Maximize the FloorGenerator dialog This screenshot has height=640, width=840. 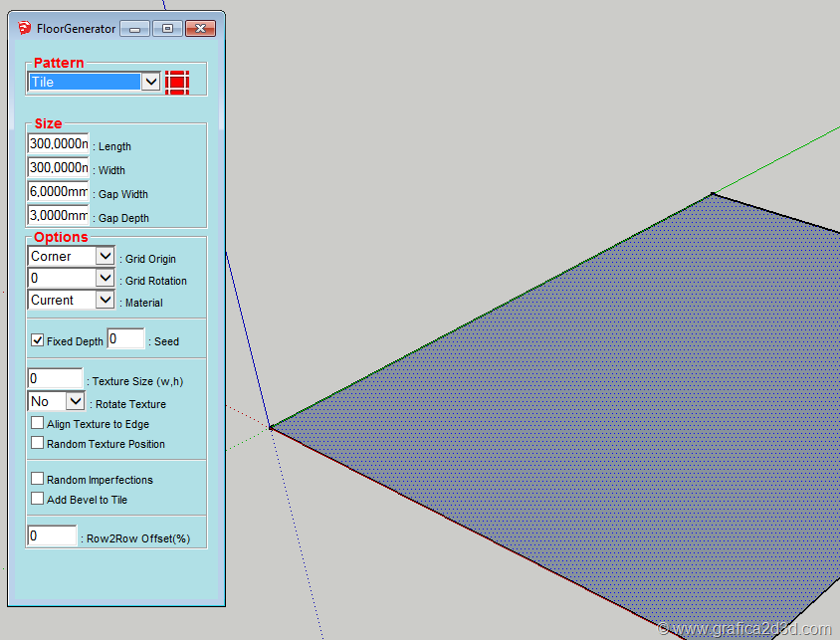coord(166,29)
